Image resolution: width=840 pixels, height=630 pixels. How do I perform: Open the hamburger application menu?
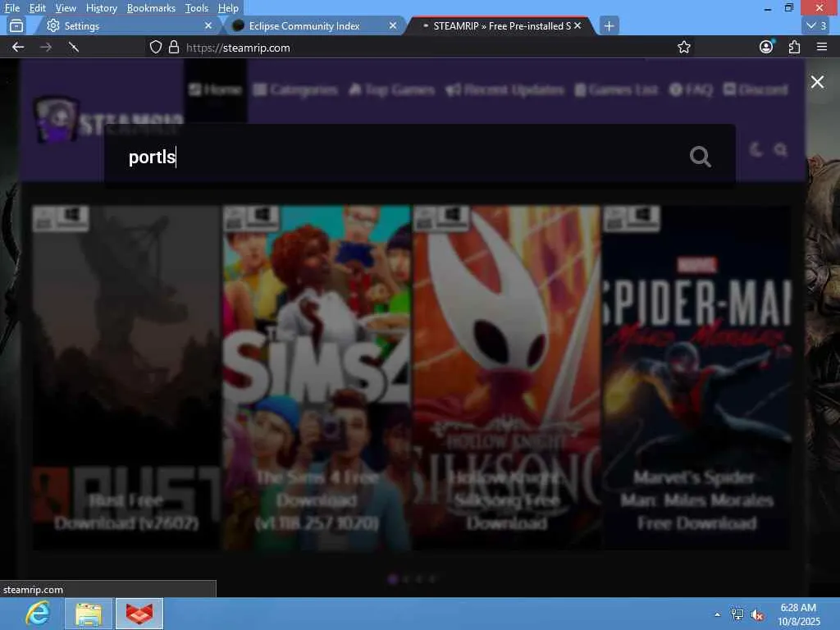click(x=822, y=47)
